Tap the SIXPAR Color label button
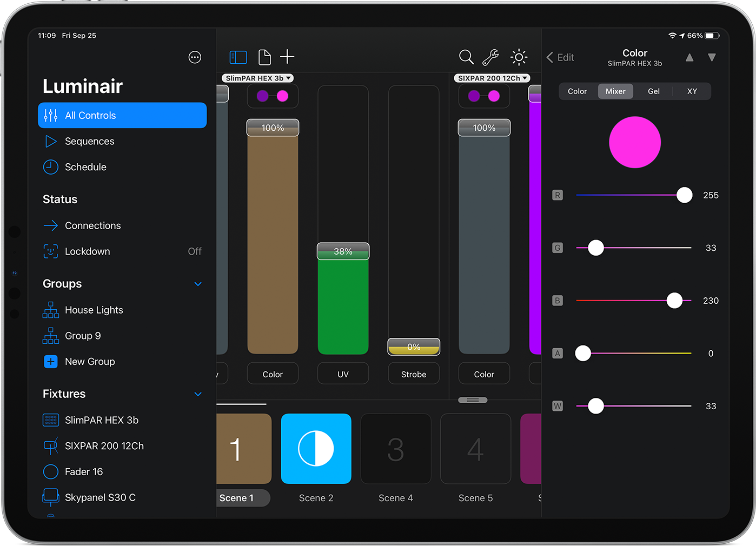This screenshot has height=546, width=756. [x=484, y=374]
